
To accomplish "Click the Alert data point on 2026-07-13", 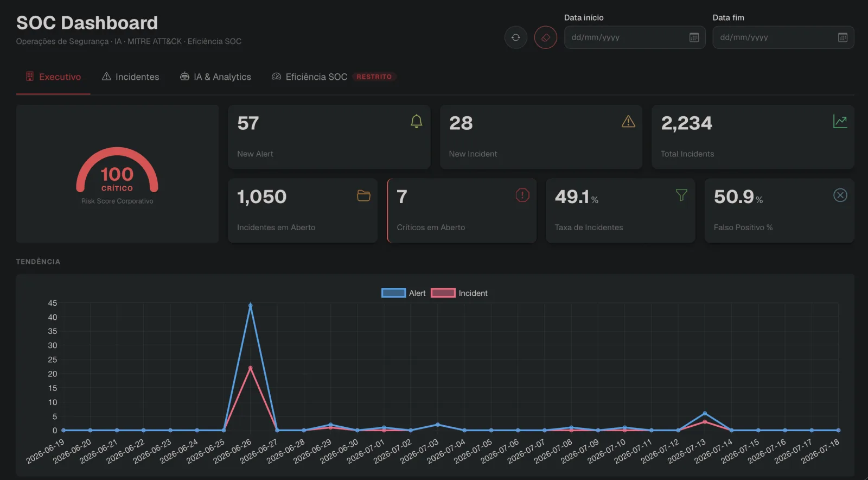I will point(705,413).
